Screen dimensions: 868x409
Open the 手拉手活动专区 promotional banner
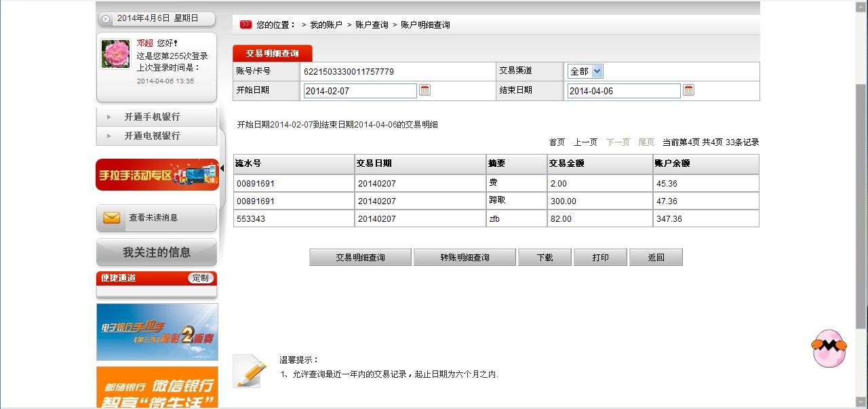tap(157, 174)
